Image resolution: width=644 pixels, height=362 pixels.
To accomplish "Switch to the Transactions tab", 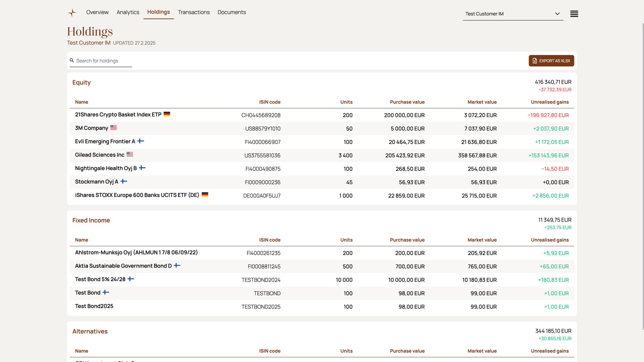I will pos(194,12).
